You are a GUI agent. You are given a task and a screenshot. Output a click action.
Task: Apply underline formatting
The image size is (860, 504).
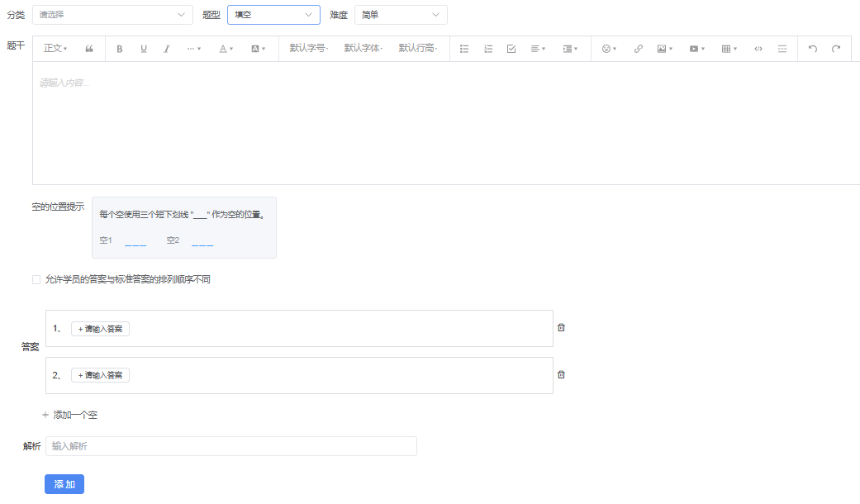143,49
